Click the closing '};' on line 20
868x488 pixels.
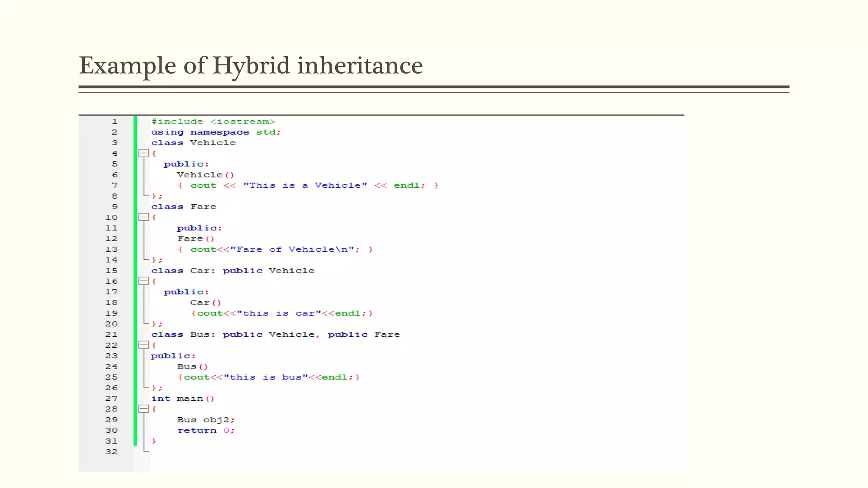[157, 324]
